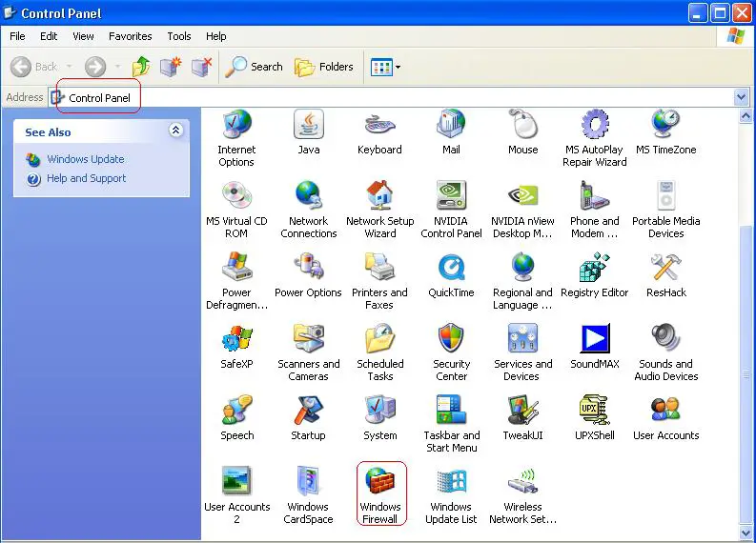This screenshot has width=756, height=543.
Task: Open Security Center icon
Action: 451,352
